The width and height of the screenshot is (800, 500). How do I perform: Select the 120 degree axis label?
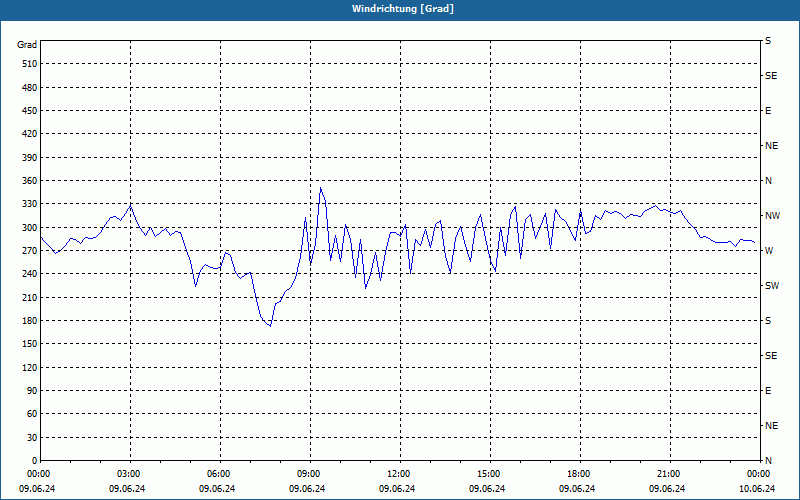pyautogui.click(x=29, y=367)
